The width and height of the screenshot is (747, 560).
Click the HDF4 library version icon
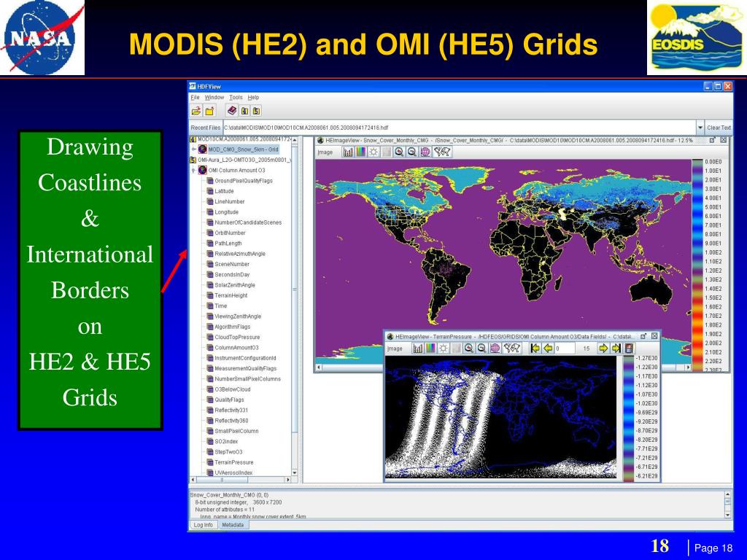[244, 111]
